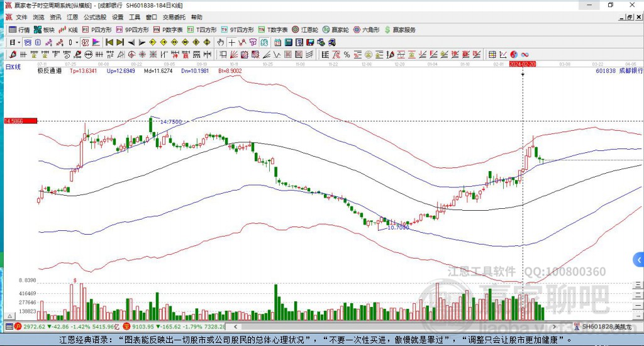
Task: Click the T数字表 toolbar button
Action: click(274, 30)
